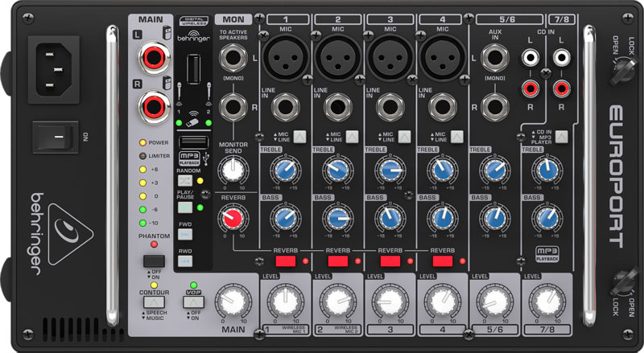Click the FWD skip button
Screen dimensions: 644x353
[185, 234]
